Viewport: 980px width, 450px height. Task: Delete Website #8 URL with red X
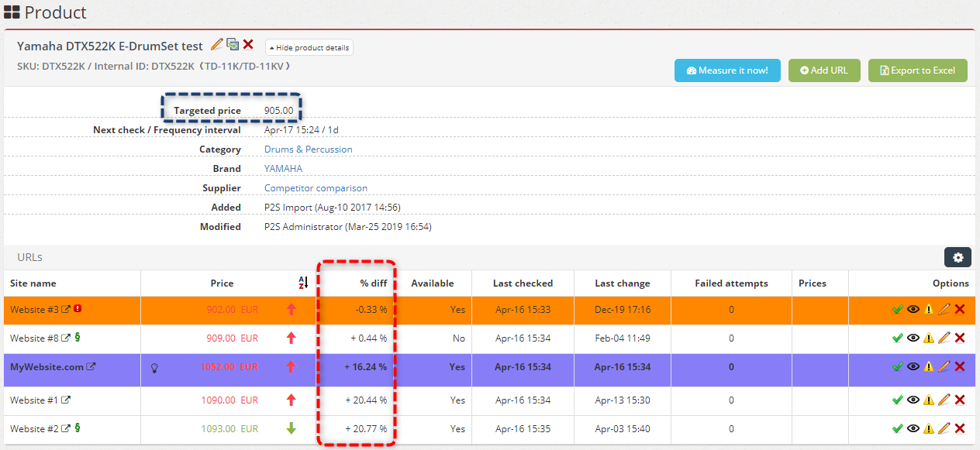[960, 338]
